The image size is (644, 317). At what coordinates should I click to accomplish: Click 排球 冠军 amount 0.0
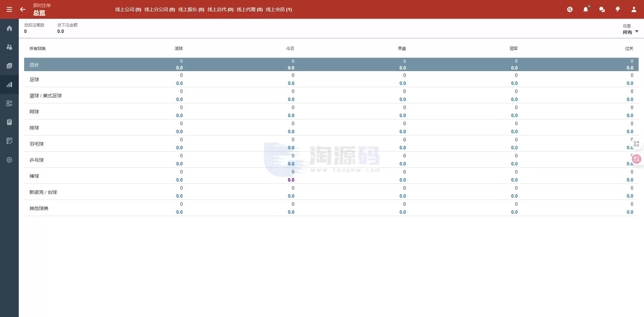pos(514,131)
